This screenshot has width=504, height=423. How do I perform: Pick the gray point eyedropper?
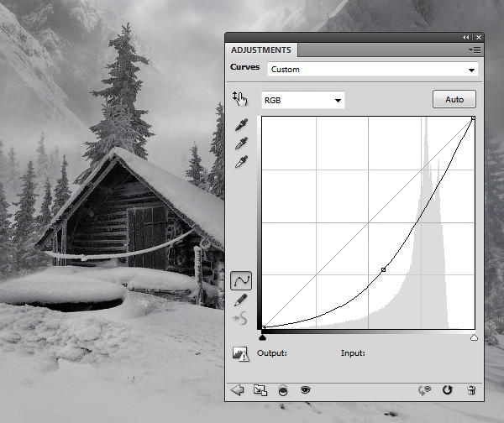[241, 143]
